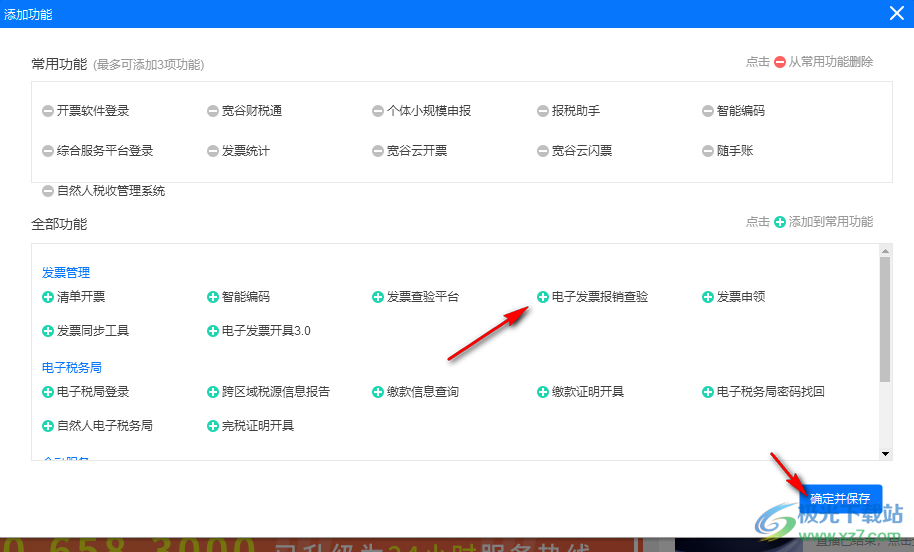This screenshot has width=914, height=552.
Task: Click the 宽谷云开票 text label
Action: pos(417,151)
